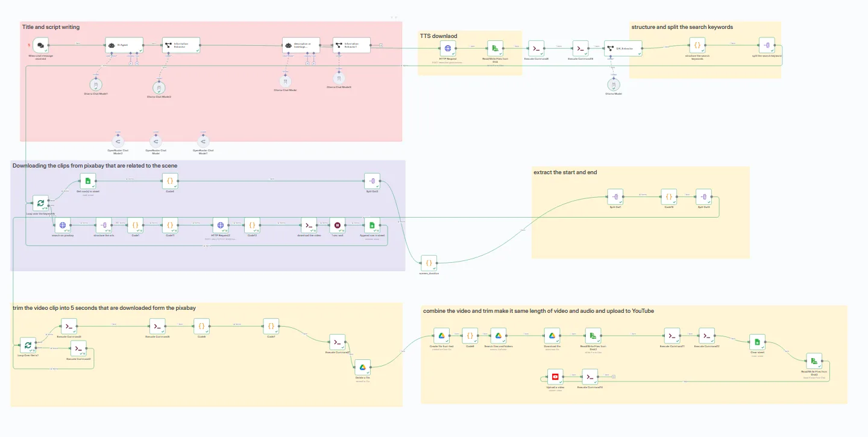This screenshot has height=437, width=868.
Task: Open the Code10 node
Action: click(x=669, y=196)
